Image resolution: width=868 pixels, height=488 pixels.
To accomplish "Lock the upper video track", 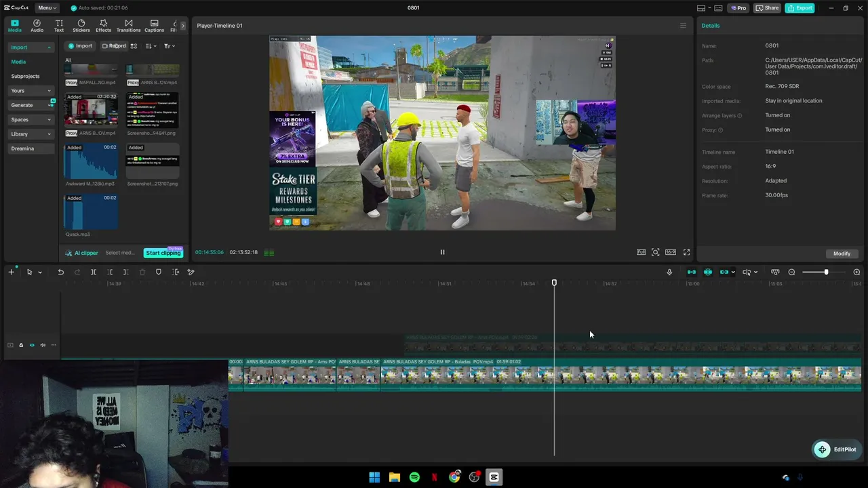I will click(x=21, y=345).
